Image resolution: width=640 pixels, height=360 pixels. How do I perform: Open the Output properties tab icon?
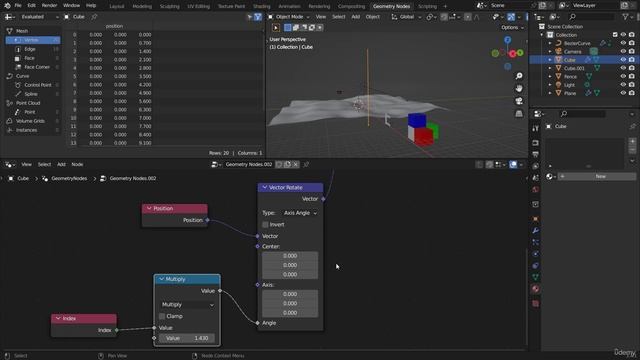tap(536, 154)
